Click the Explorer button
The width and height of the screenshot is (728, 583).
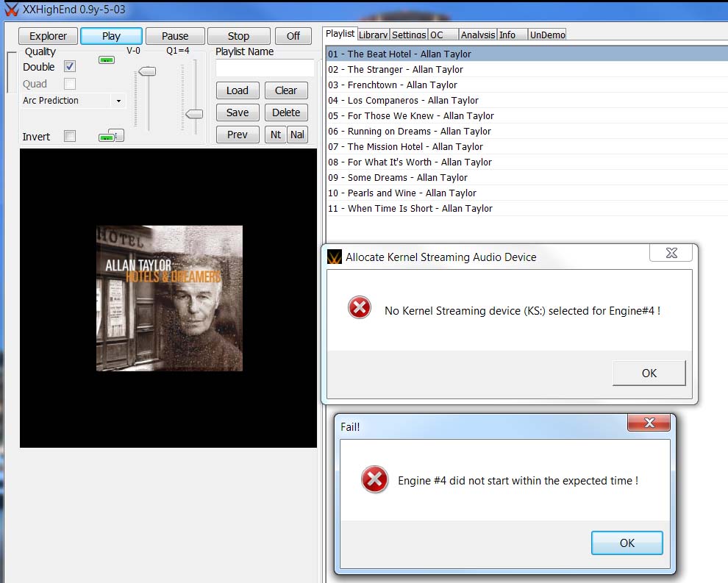coord(48,36)
